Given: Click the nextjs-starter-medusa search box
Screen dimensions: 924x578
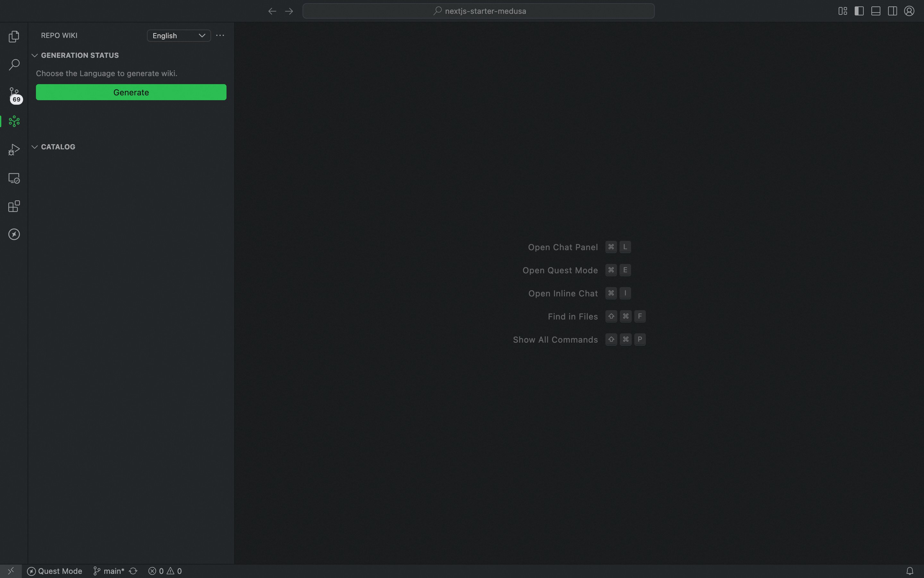Looking at the screenshot, I should click(x=478, y=11).
